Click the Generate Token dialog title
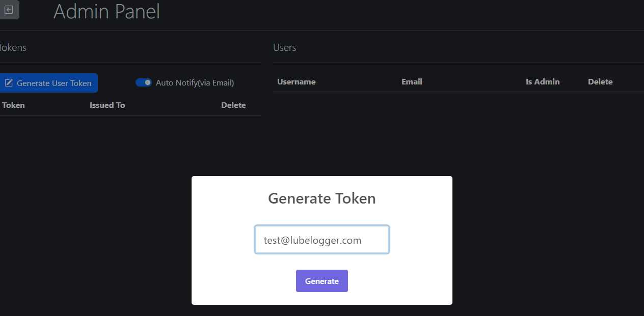 (321, 198)
